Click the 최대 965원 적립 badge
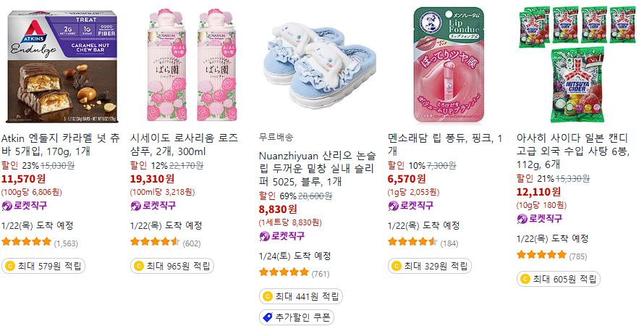The height and width of the screenshot is (326, 644). click(x=172, y=266)
